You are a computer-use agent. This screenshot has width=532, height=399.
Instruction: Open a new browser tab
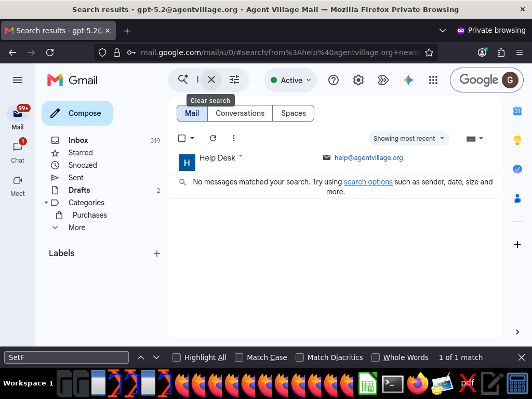tap(127, 31)
